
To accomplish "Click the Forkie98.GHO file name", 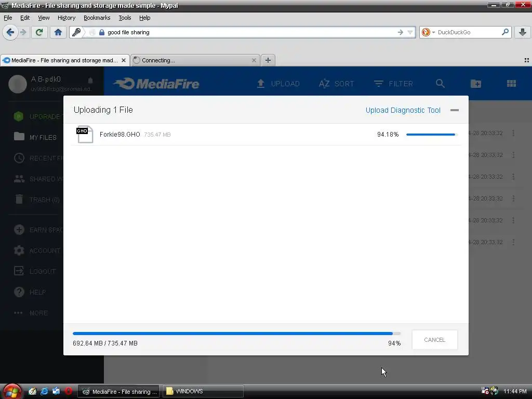I will pos(120,135).
